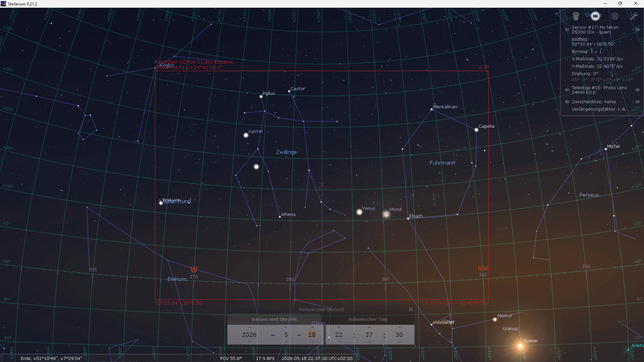Decrease the seconds 30 with down arrow

pyautogui.click(x=399, y=342)
